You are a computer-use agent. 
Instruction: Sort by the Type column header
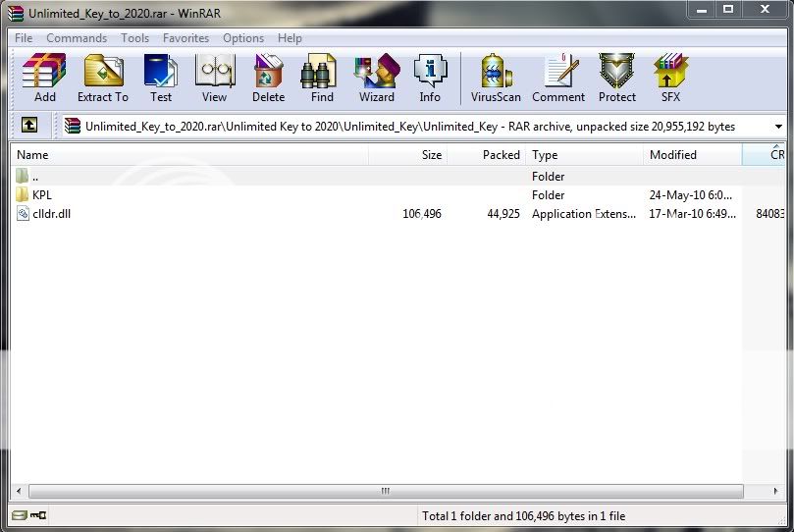pos(584,154)
